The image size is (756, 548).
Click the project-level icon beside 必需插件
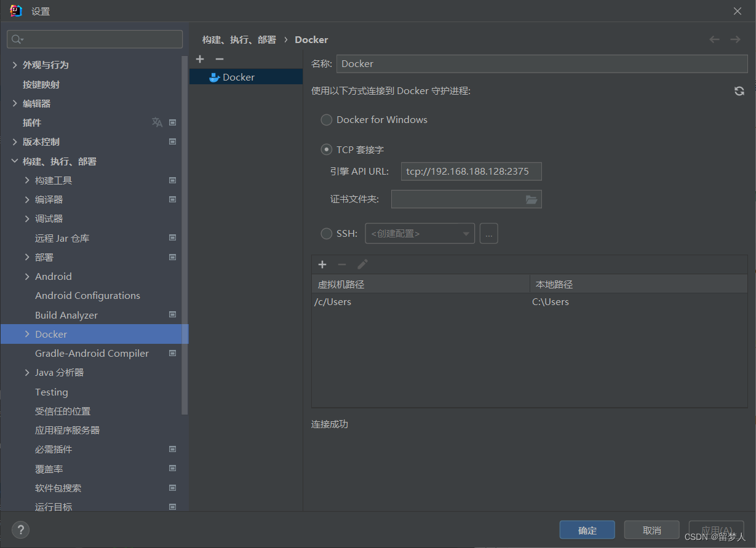tap(173, 449)
